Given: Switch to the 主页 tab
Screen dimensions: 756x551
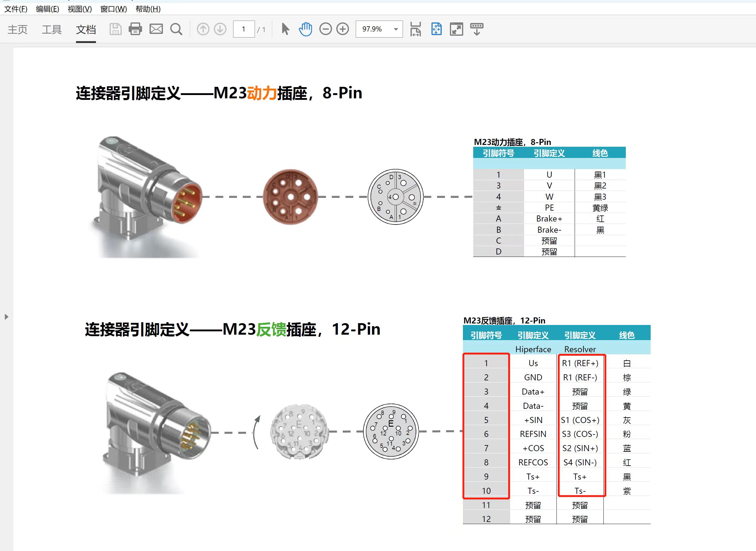Looking at the screenshot, I should (x=17, y=29).
